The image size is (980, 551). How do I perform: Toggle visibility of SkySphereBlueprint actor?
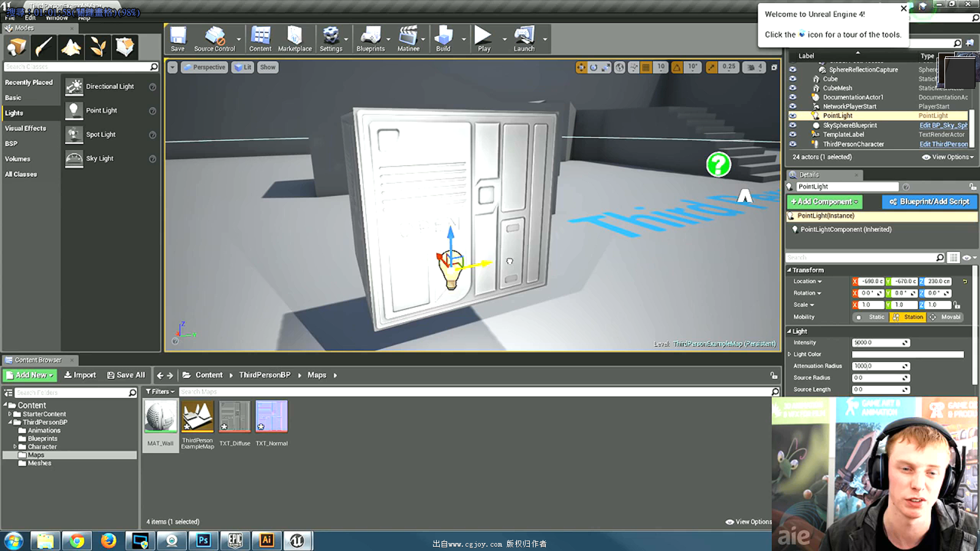pos(793,125)
